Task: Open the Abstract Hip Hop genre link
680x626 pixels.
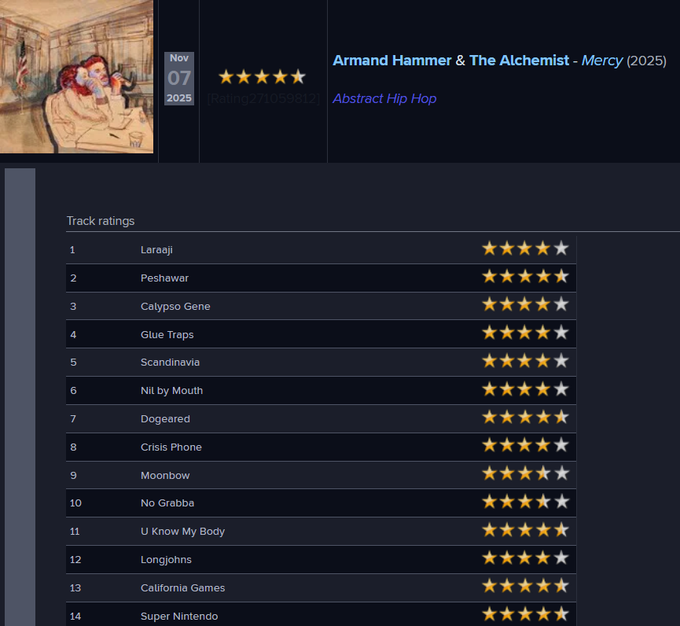Action: [x=384, y=98]
